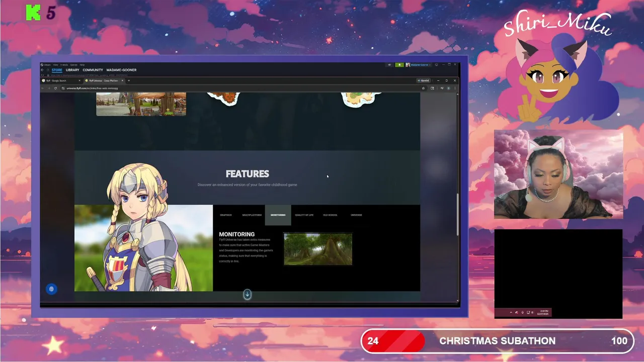The height and width of the screenshot is (362, 644).
Task: Select the MONITORING feature tab
Action: click(x=278, y=215)
